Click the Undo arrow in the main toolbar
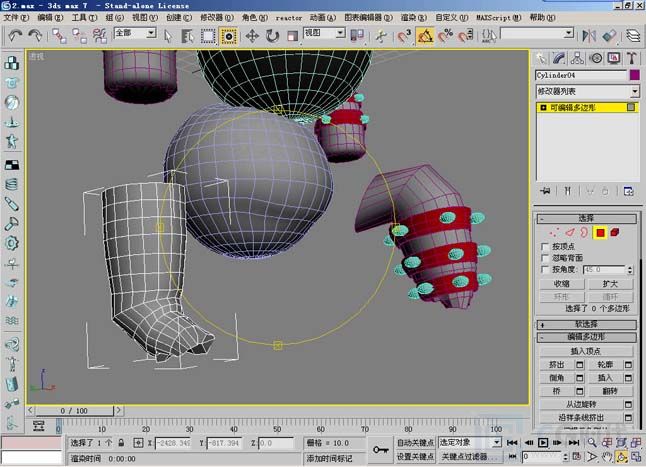Viewport: 646px width, 467px height. (x=15, y=35)
